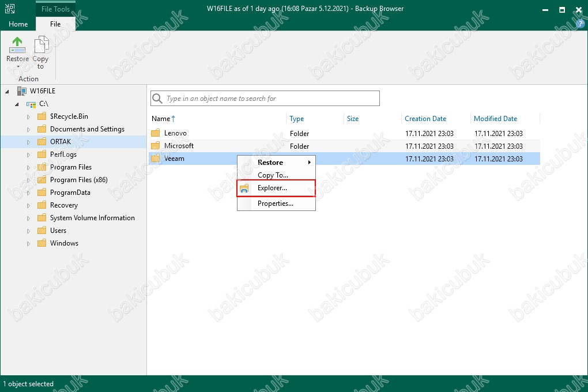Click the Copy to toolbar icon
Viewport: 588px width, 392px height.
click(42, 44)
